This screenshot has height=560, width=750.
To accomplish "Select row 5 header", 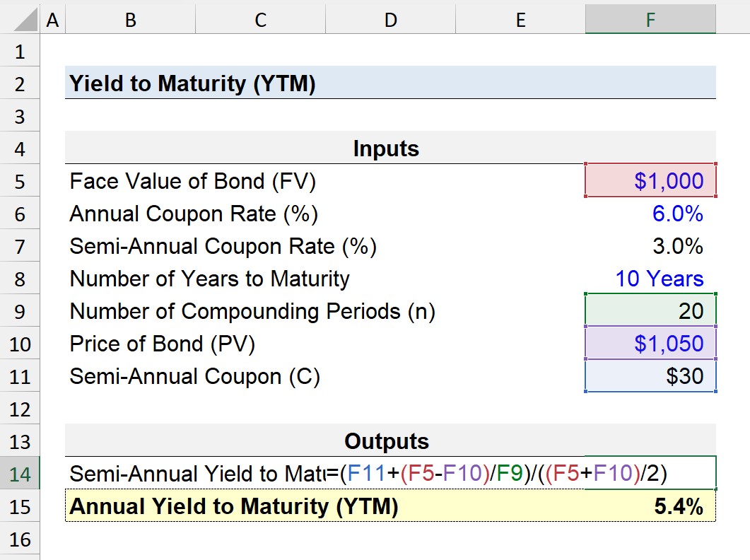I will tap(20, 181).
